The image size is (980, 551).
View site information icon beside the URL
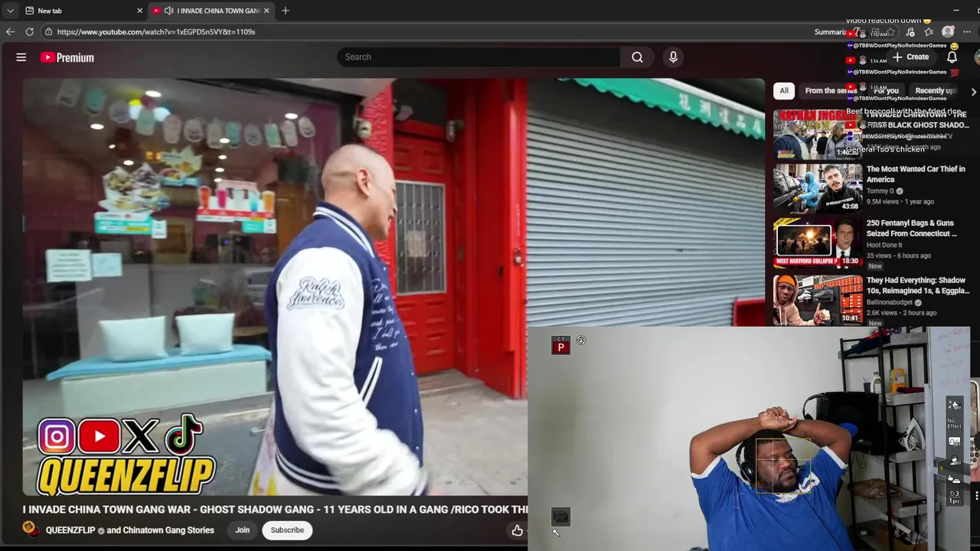click(x=48, y=32)
